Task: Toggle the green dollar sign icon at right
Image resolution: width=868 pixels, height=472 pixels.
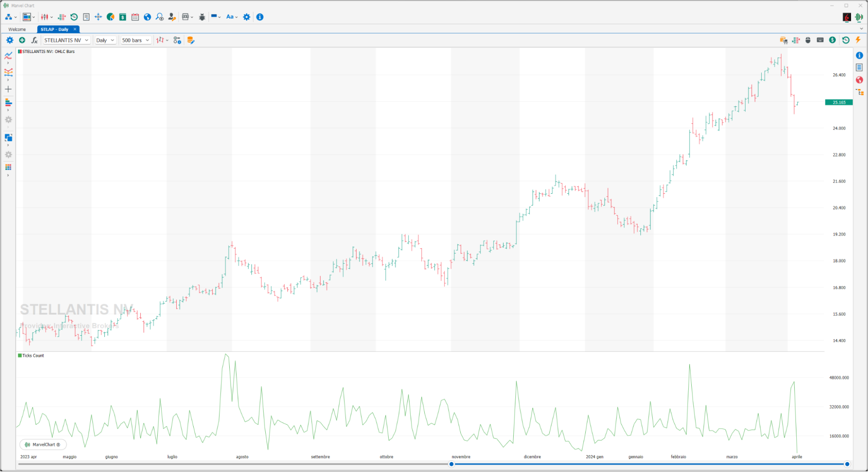Action: pos(832,40)
